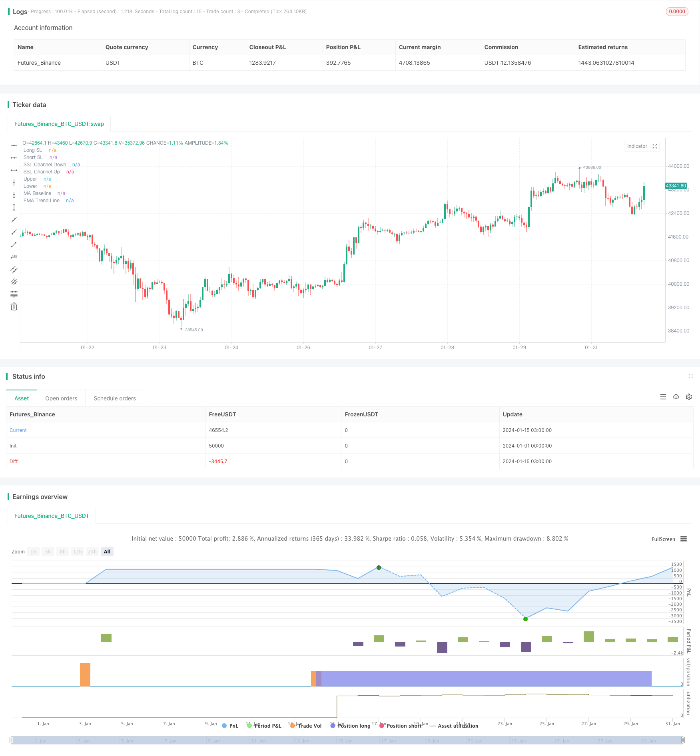700x756 pixels.
Task: Click the cloud download icon
Action: [x=676, y=397]
